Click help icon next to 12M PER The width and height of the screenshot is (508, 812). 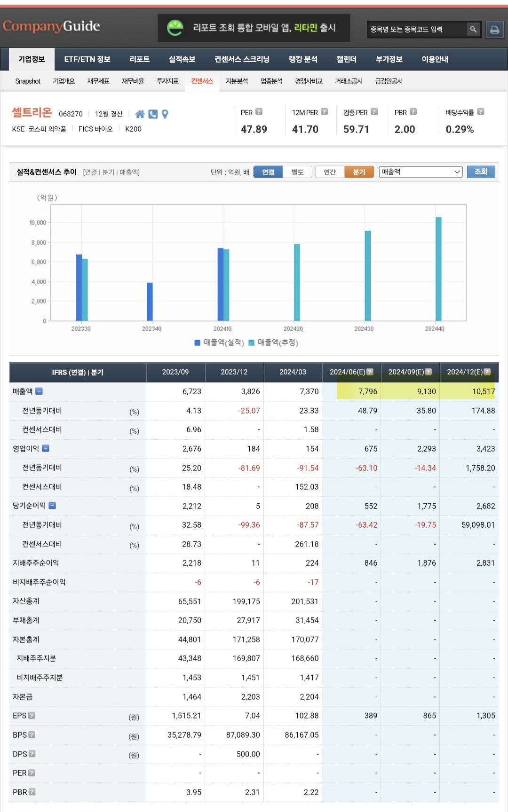pyautogui.click(x=324, y=112)
